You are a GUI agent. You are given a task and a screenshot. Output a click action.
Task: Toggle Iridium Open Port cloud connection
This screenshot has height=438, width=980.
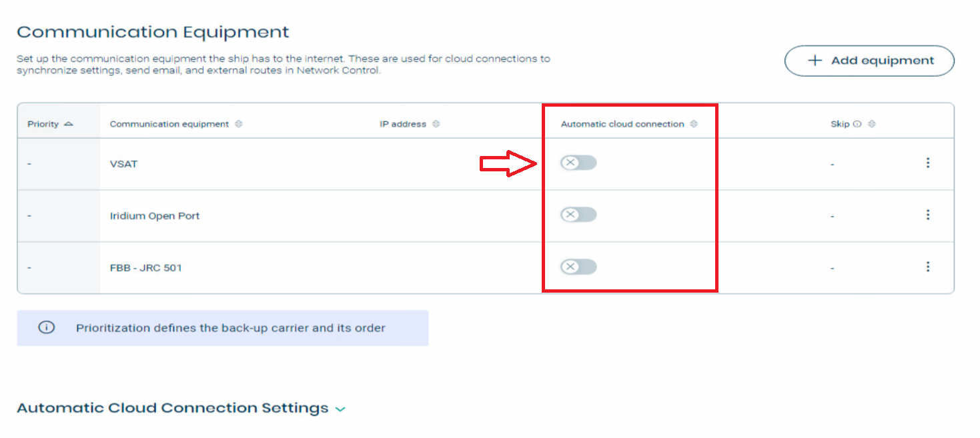point(578,215)
